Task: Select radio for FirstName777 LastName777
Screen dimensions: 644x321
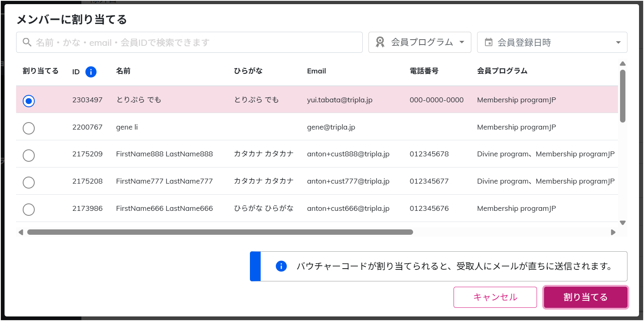Action: (x=29, y=182)
